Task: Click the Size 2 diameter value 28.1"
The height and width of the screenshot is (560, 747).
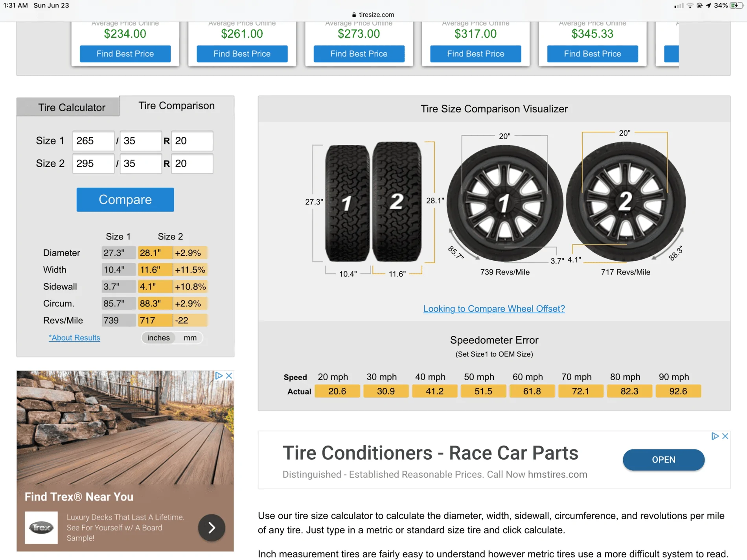Action: click(155, 252)
